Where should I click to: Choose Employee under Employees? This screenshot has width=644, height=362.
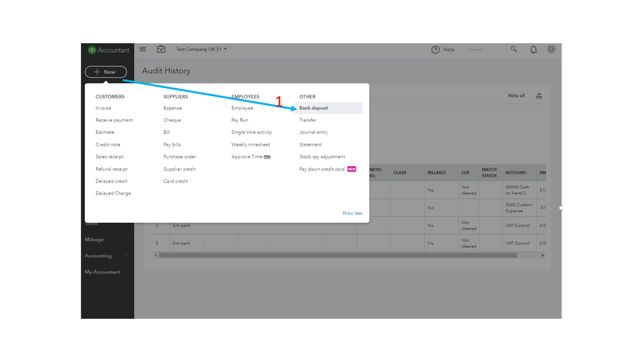click(x=242, y=108)
